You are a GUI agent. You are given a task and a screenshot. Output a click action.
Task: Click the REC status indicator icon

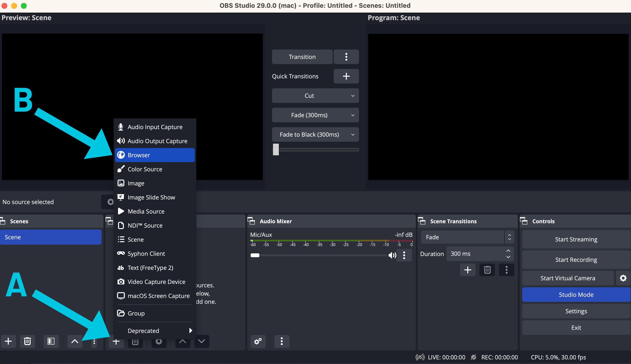click(473, 357)
